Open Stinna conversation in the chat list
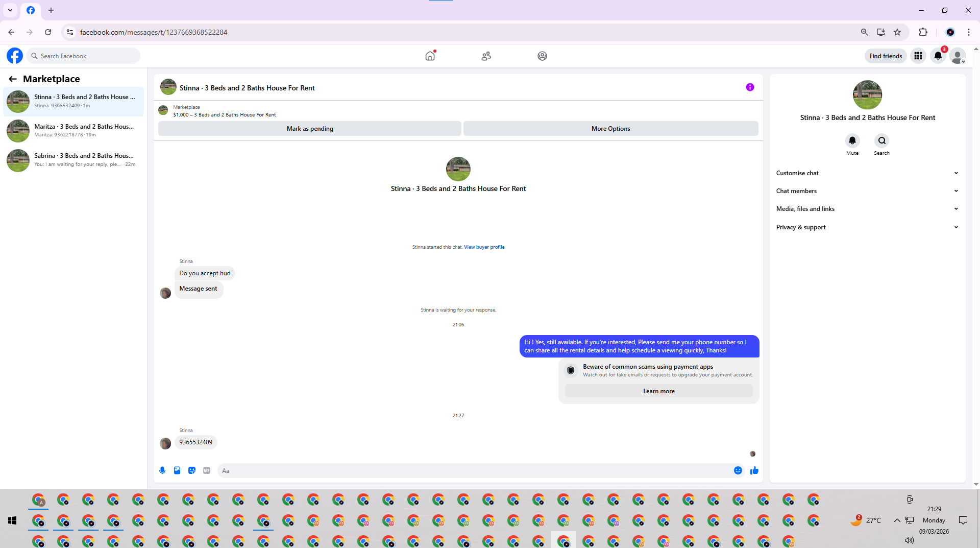 (x=73, y=101)
